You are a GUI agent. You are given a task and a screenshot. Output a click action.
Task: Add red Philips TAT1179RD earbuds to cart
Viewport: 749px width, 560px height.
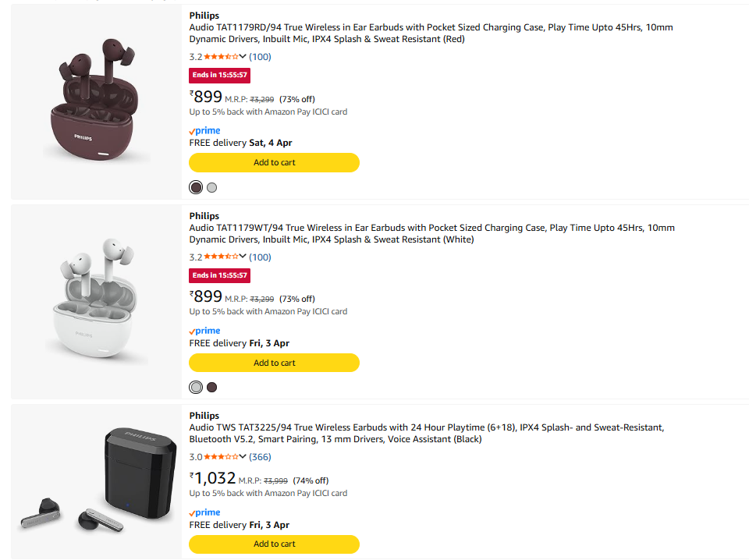(x=274, y=162)
